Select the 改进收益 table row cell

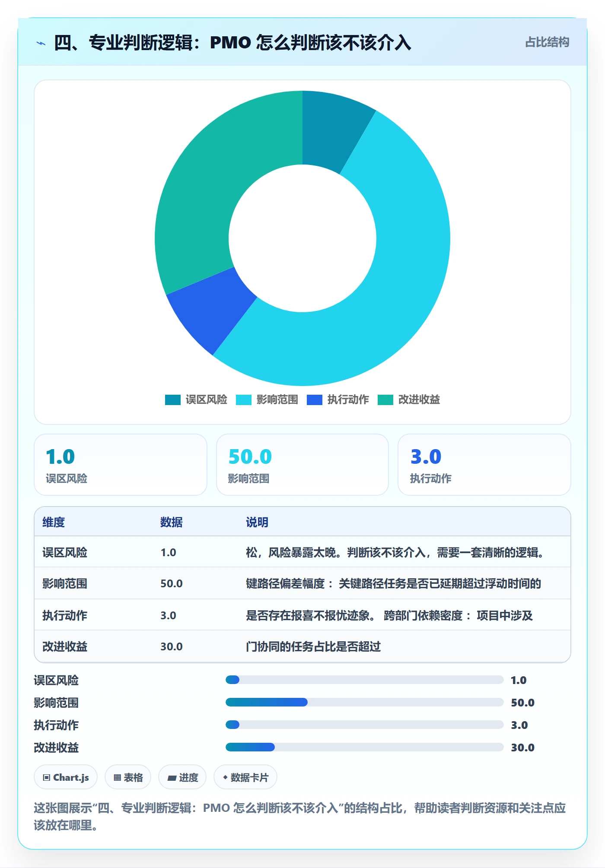tap(65, 646)
